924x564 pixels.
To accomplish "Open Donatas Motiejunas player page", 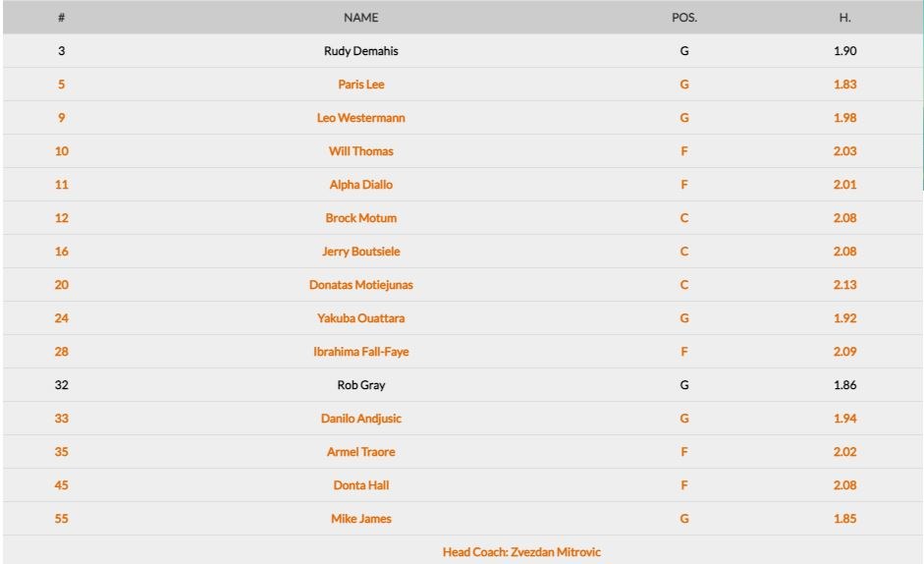I will 360,285.
